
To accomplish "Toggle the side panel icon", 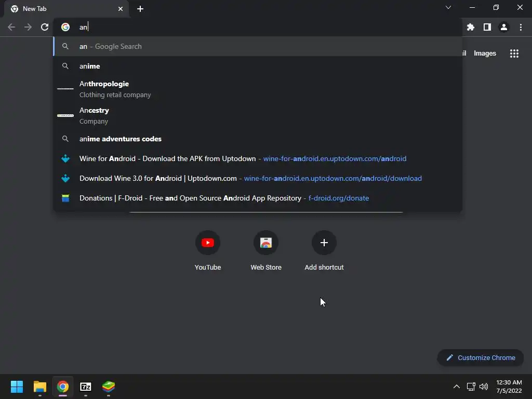I will [x=487, y=27].
